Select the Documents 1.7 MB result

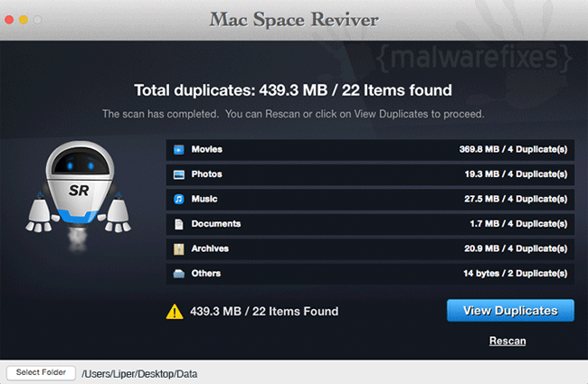click(x=518, y=224)
